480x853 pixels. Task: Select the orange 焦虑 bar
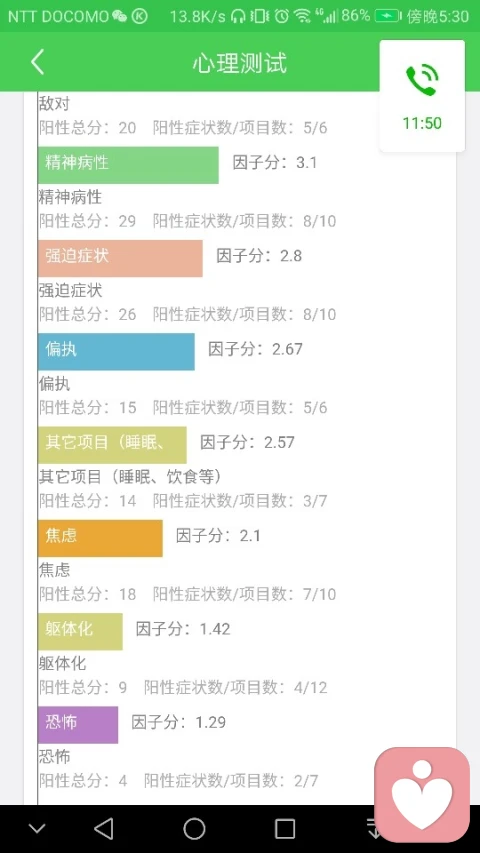coord(100,538)
